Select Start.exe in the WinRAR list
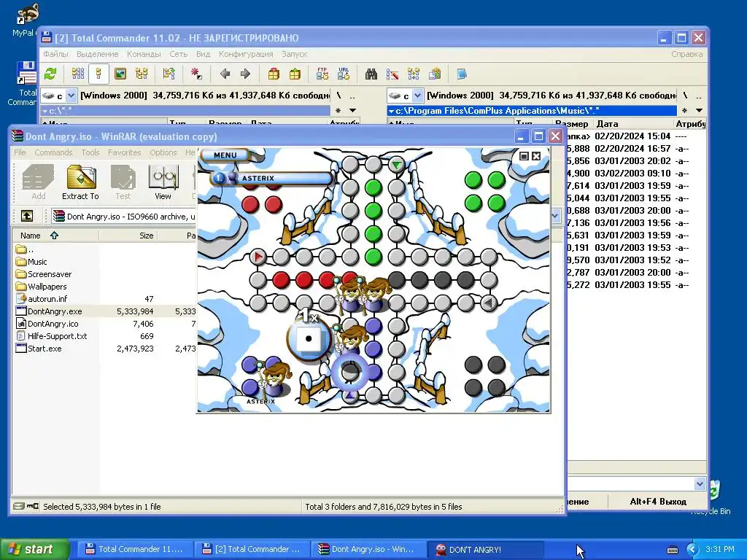Screen dimensions: 747x560 click(44, 348)
